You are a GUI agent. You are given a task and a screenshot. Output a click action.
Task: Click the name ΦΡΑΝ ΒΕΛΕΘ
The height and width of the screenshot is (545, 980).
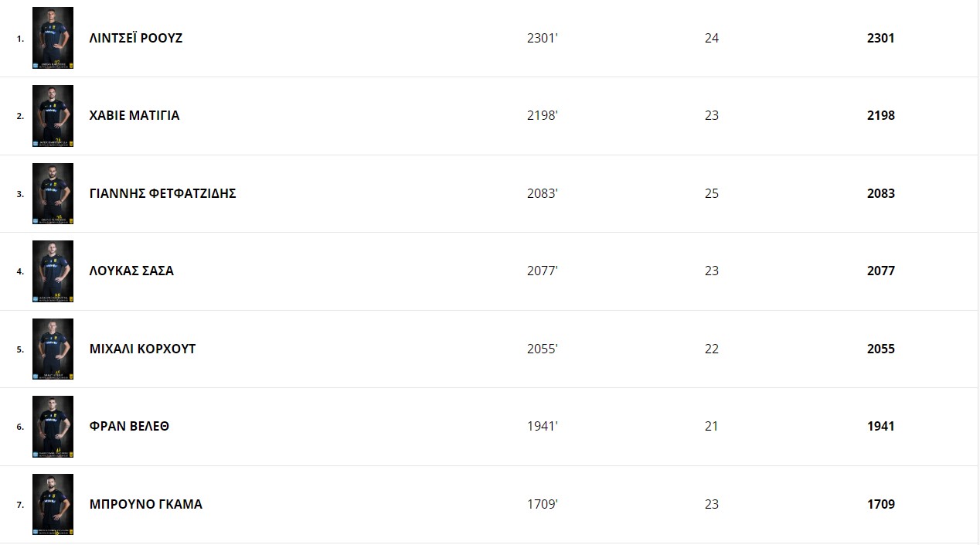[x=129, y=426]
